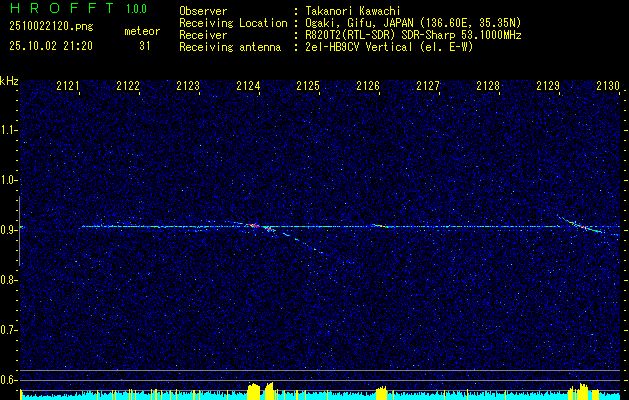This screenshot has width=629, height=400.
Task: Click the meteor label
Action: 142,31
